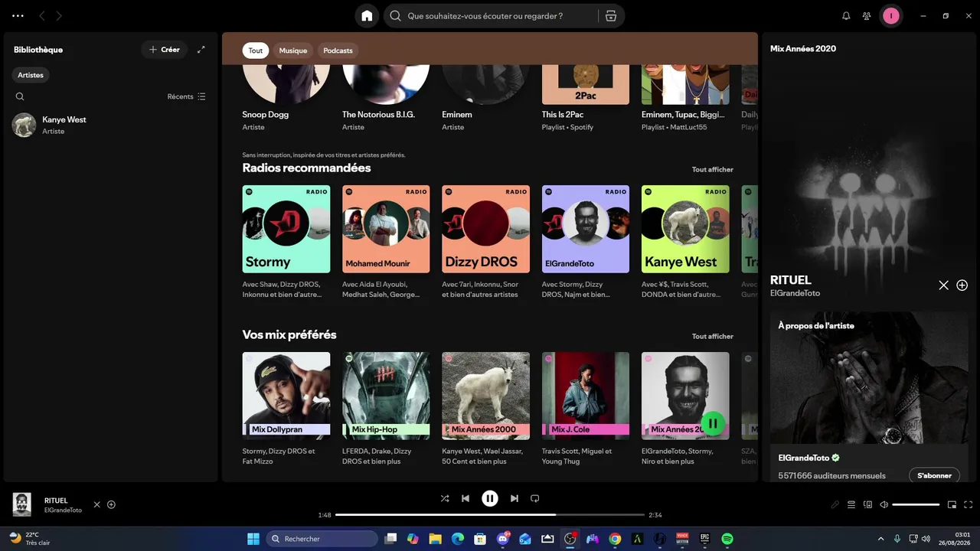Image resolution: width=980 pixels, height=551 pixels.
Task: Click the S'abonner button for ElGrandeToto
Action: (934, 476)
